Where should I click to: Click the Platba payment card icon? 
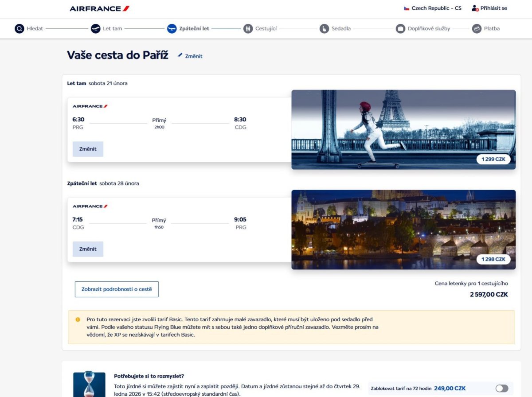tap(477, 29)
